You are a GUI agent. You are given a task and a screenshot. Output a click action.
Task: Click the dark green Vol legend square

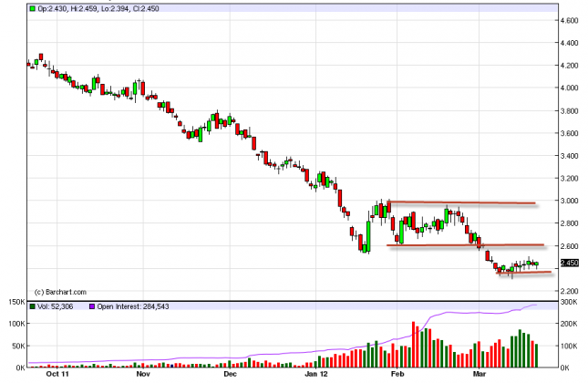(33, 306)
